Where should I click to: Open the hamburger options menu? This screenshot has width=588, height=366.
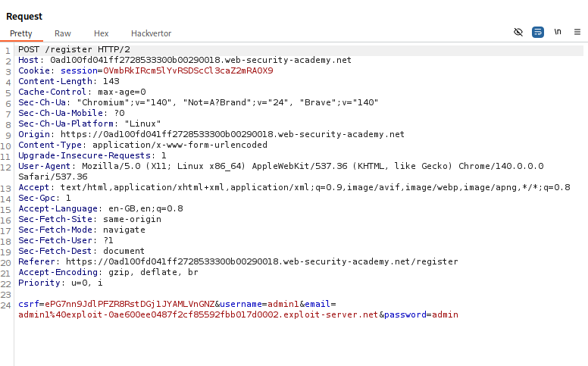coord(577,33)
